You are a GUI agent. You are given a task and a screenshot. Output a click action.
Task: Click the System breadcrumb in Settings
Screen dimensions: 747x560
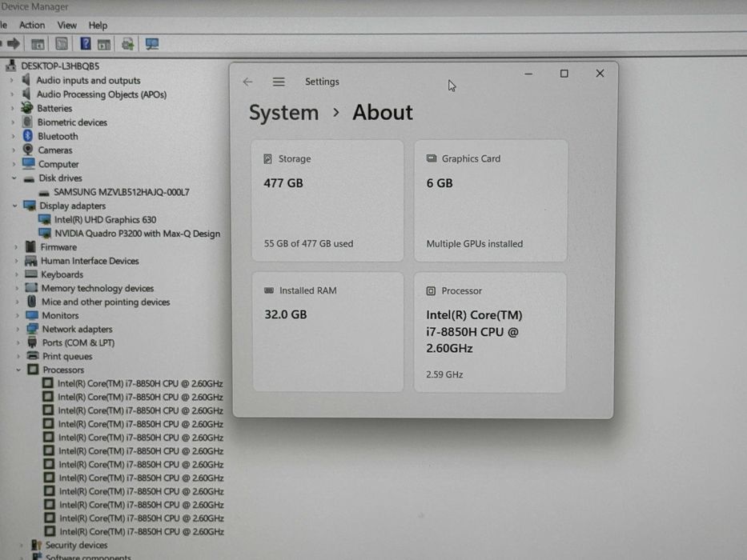[x=284, y=113]
